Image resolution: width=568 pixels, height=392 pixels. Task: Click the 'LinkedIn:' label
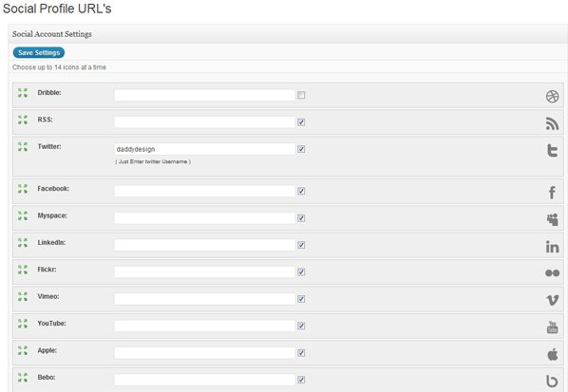pyautogui.click(x=51, y=243)
